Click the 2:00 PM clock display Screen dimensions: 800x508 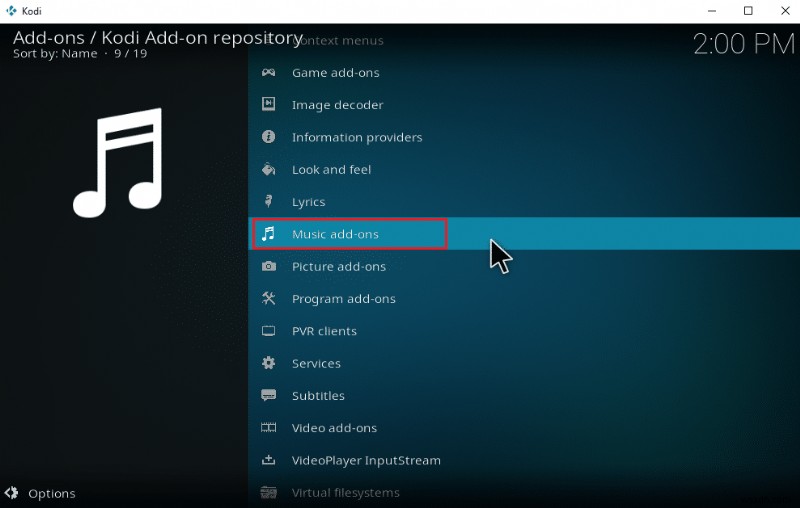click(743, 44)
